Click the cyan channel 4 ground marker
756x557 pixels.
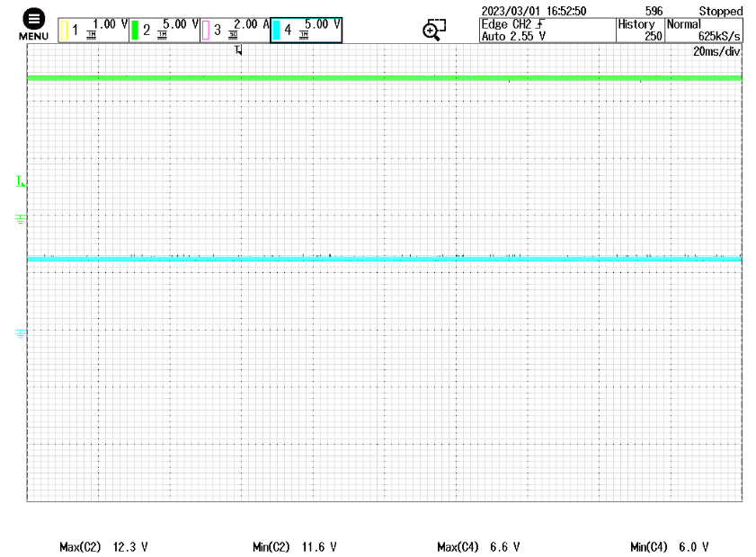(21, 333)
